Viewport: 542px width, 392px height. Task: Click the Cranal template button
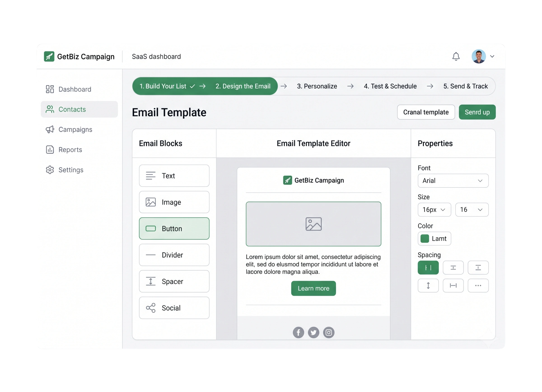click(426, 112)
